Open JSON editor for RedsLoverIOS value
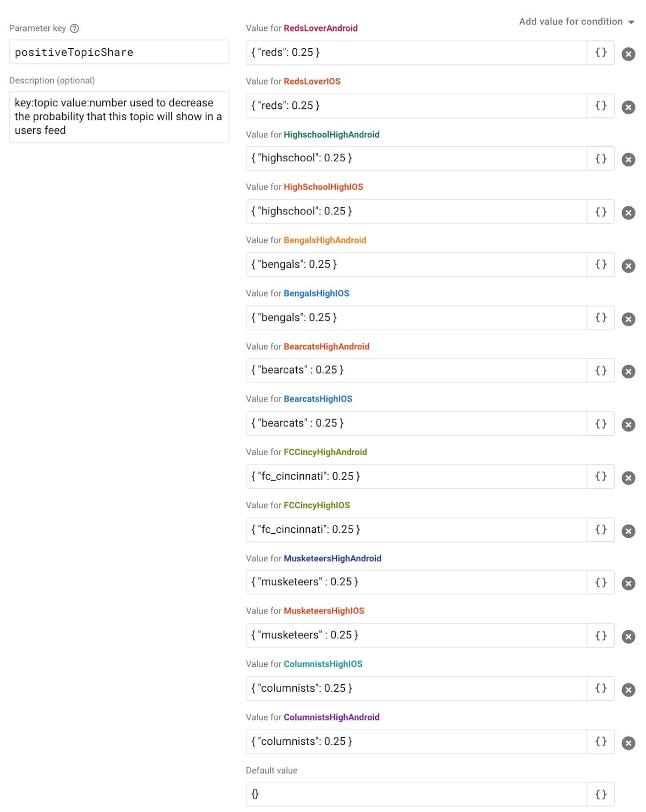Screen dimensions: 646x812 (x=601, y=106)
